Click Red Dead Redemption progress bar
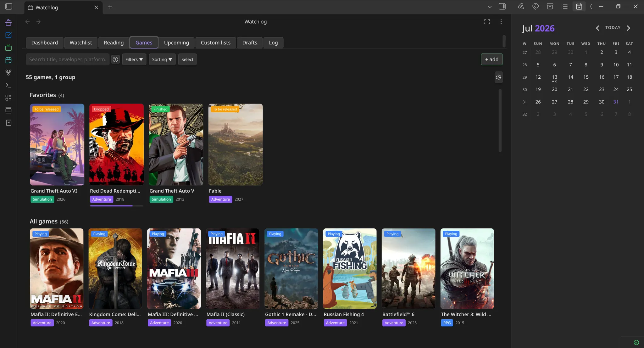Screen dimensions: 644x348 click(116, 206)
